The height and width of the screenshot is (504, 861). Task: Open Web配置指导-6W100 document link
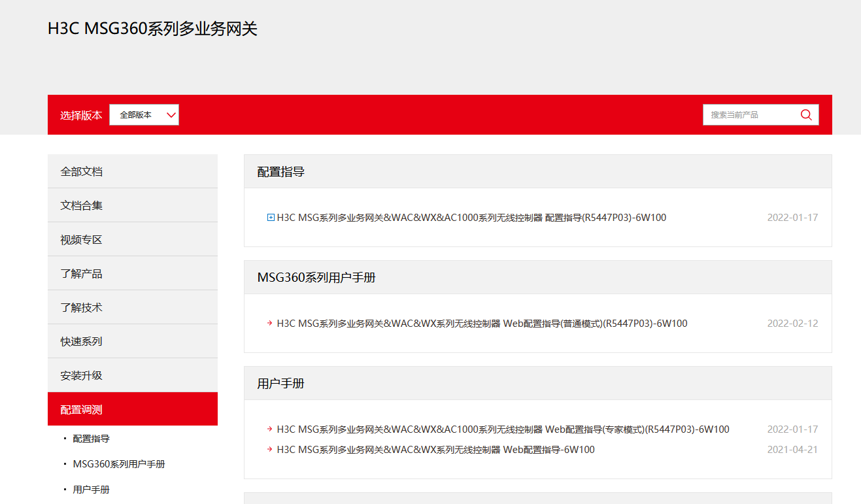[x=435, y=450]
